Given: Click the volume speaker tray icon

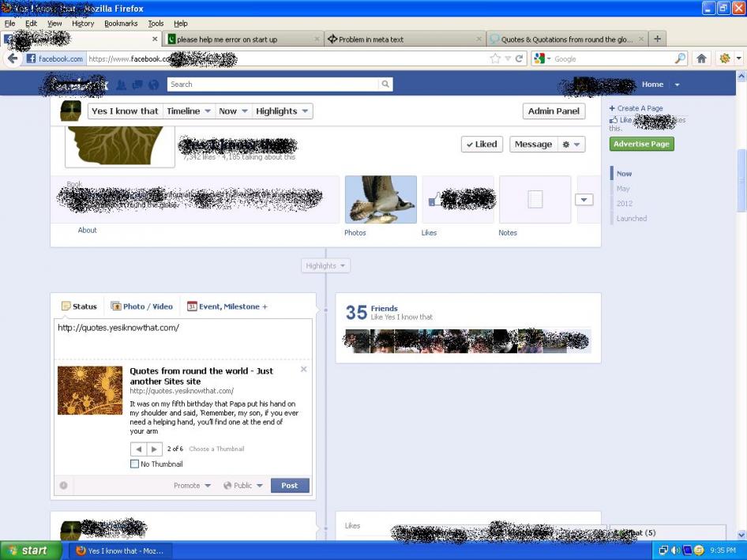Looking at the screenshot, I should click(675, 551).
